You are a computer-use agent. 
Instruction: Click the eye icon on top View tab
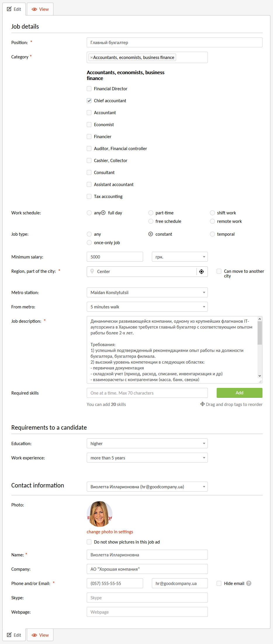[x=34, y=9]
